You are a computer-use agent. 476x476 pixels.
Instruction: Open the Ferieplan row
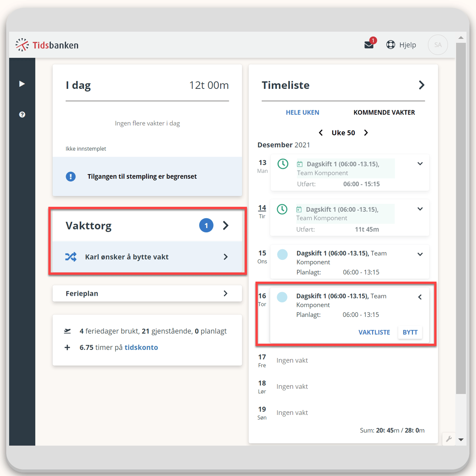coord(147,294)
